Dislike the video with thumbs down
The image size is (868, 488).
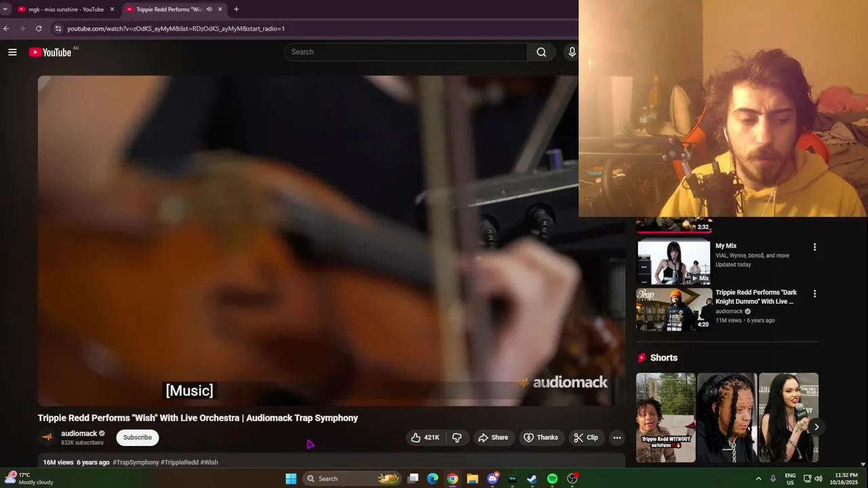click(x=457, y=438)
